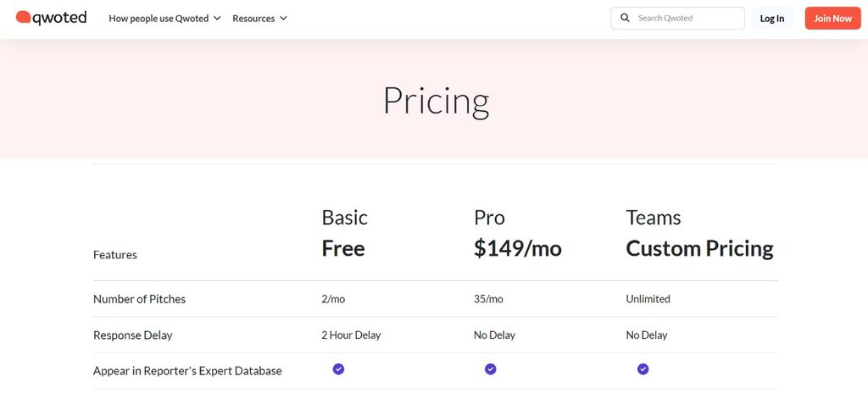Focus the Search Qwoted field
Image resolution: width=868 pixels, height=393 pixels.
click(677, 19)
